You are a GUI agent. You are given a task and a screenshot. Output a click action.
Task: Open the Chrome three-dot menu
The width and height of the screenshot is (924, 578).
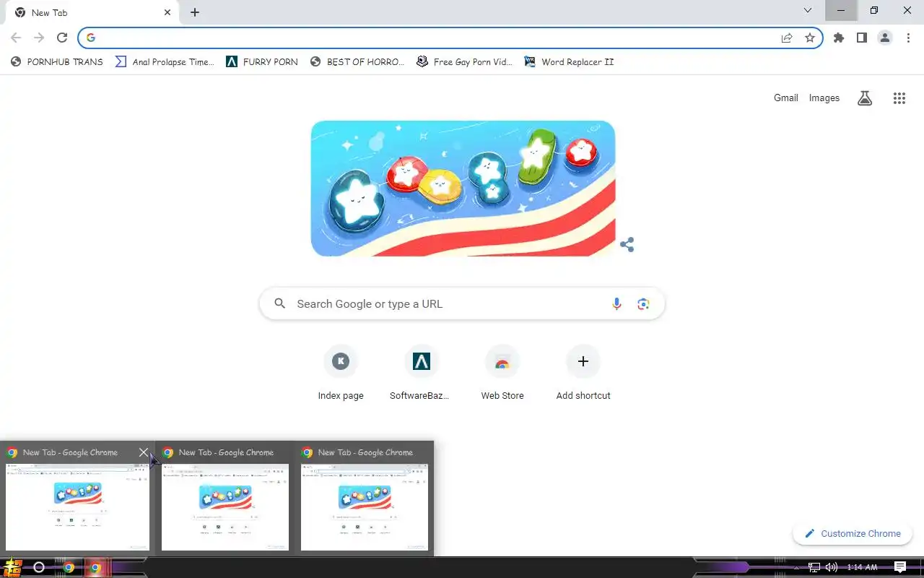click(x=908, y=38)
